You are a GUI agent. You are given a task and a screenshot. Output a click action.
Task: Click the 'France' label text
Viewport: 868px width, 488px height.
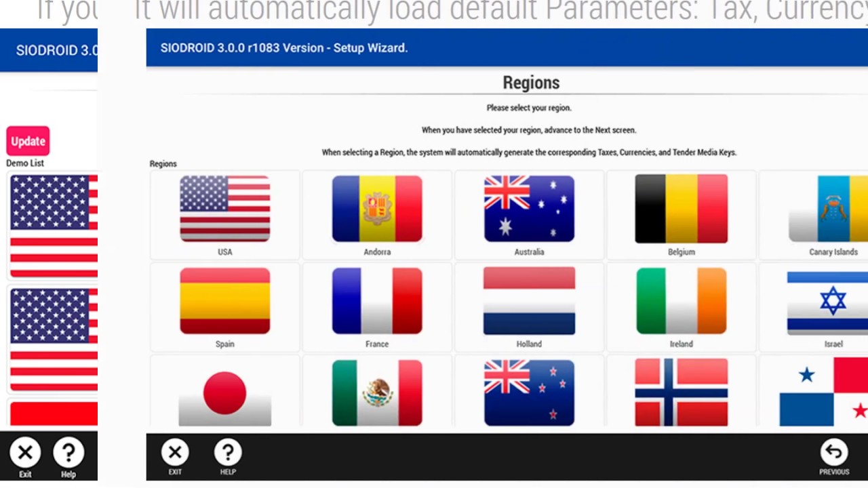click(x=377, y=344)
